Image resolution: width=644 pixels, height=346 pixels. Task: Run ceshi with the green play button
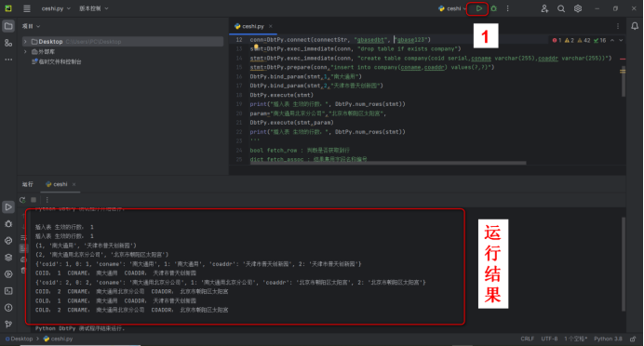pos(479,8)
